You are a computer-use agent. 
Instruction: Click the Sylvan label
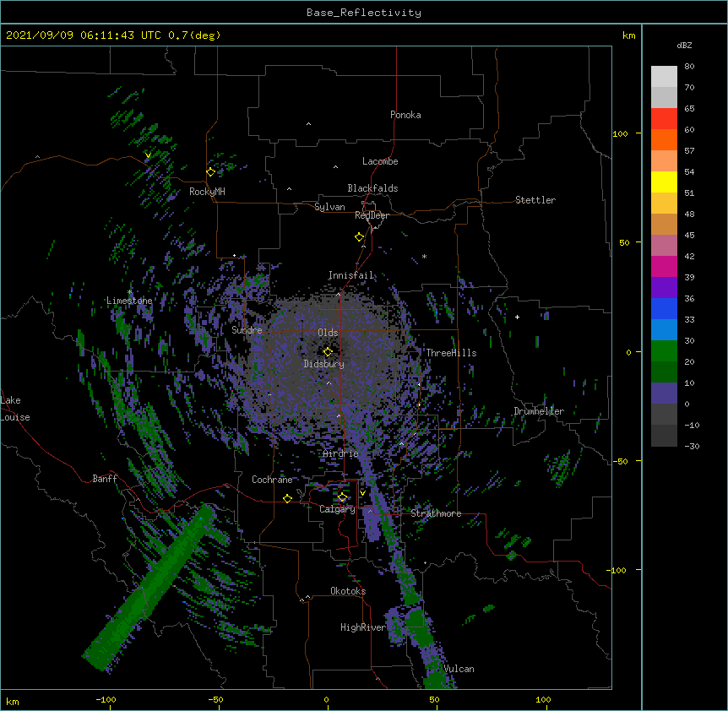pos(329,207)
